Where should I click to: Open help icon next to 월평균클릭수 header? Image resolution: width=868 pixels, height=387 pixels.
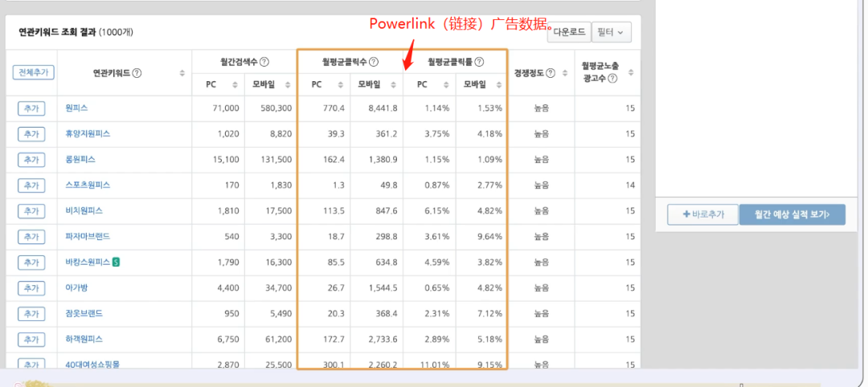pyautogui.click(x=375, y=61)
